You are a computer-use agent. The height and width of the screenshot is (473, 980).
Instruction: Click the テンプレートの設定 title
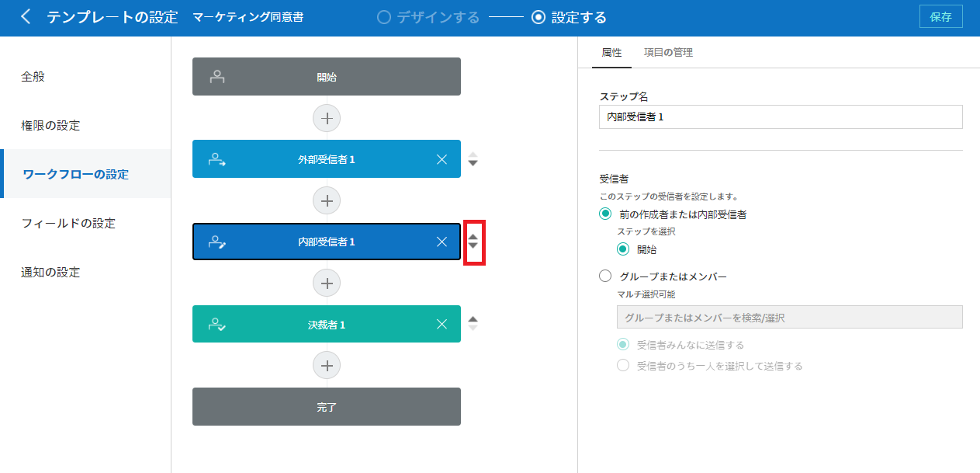point(113,17)
